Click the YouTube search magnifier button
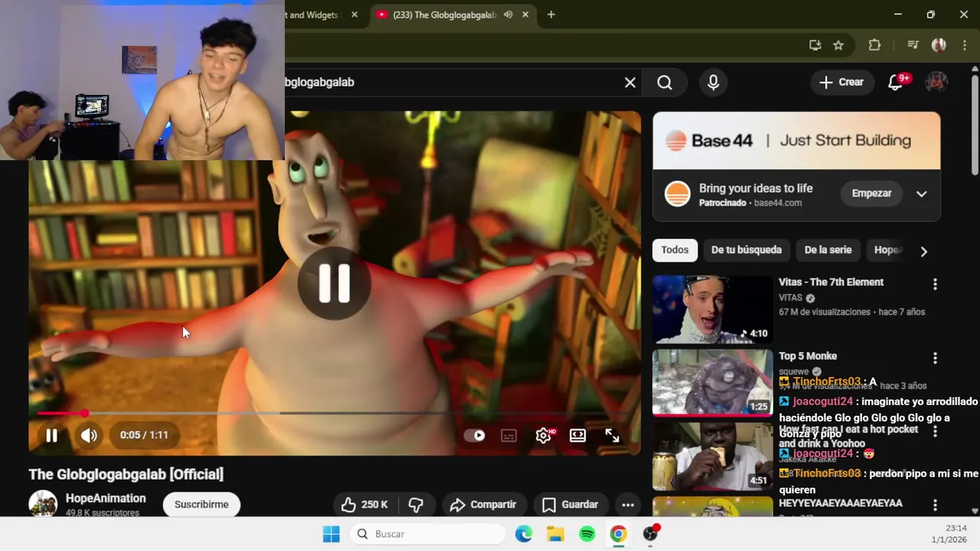 pyautogui.click(x=665, y=83)
